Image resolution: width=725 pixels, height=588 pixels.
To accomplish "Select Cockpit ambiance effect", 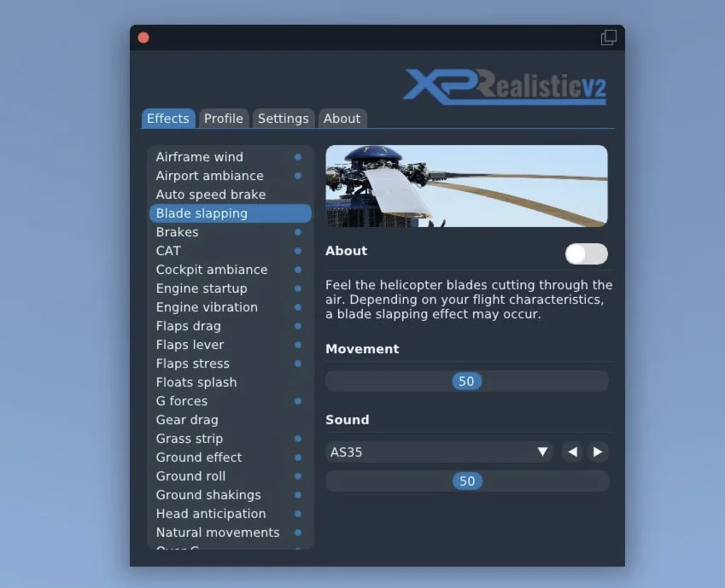I will (x=231, y=270).
